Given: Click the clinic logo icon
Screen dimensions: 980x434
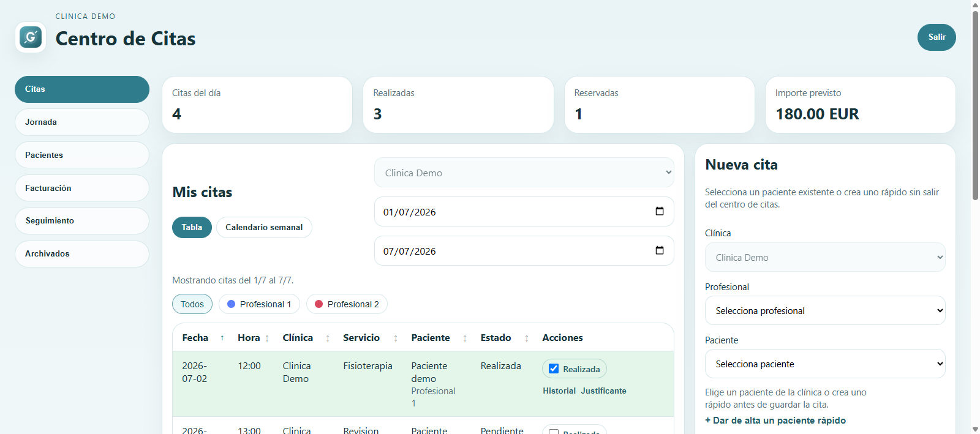Looking at the screenshot, I should [x=31, y=37].
